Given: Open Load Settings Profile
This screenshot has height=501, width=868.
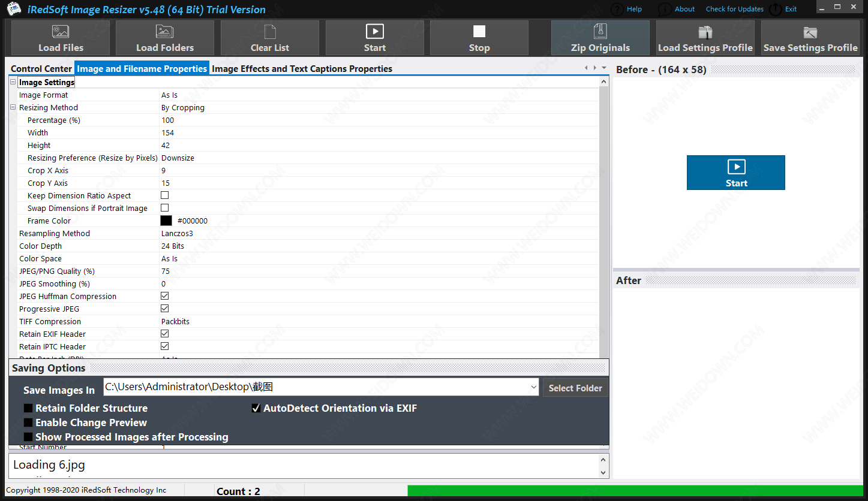Looking at the screenshot, I should [705, 38].
